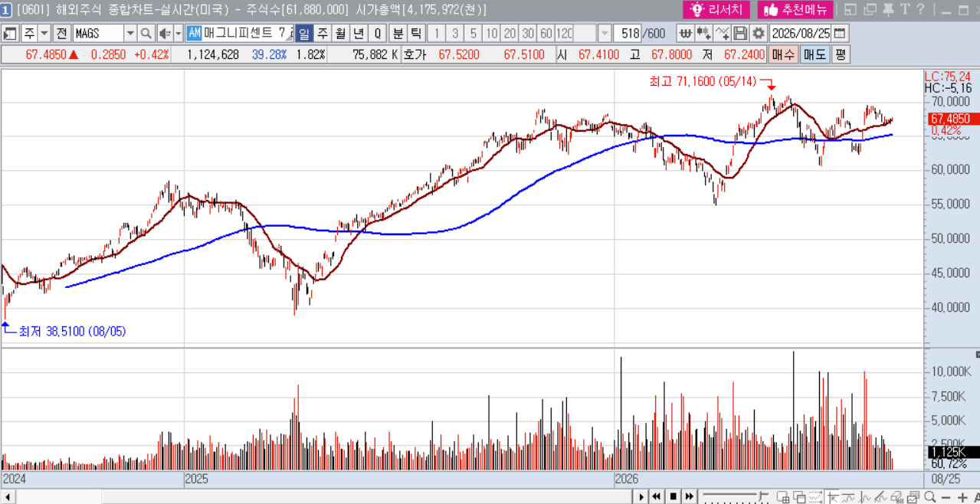The width and height of the screenshot is (980, 504).
Task: Open the 추천메뉴 recommended menu
Action: [795, 9]
